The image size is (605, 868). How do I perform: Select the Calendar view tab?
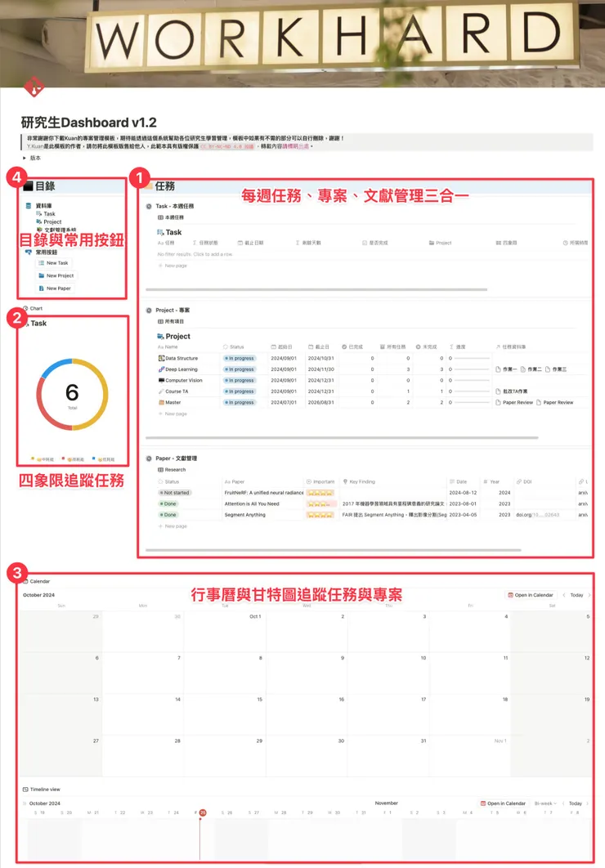click(37, 582)
